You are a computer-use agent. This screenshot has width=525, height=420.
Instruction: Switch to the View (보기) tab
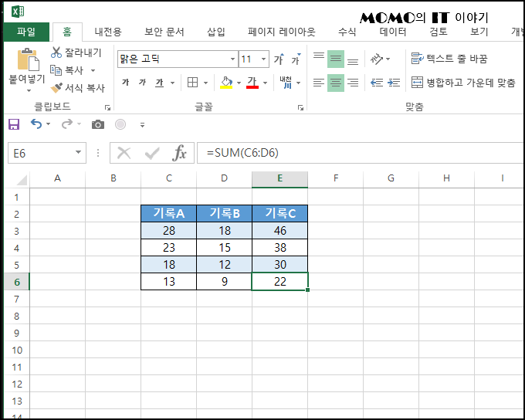[x=479, y=32]
